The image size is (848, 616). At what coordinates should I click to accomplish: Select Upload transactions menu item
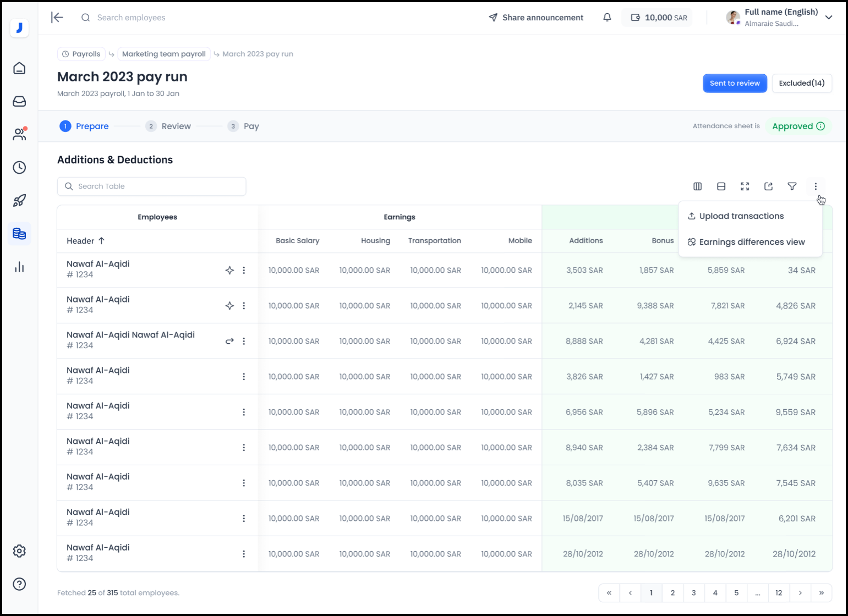point(741,216)
